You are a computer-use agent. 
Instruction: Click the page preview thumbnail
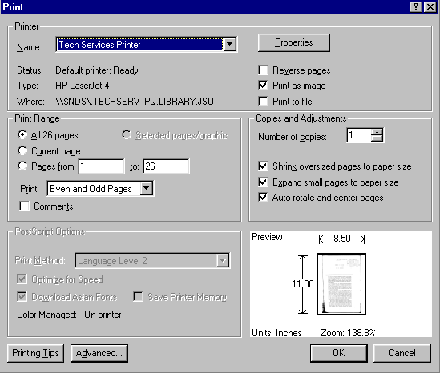tap(341, 284)
